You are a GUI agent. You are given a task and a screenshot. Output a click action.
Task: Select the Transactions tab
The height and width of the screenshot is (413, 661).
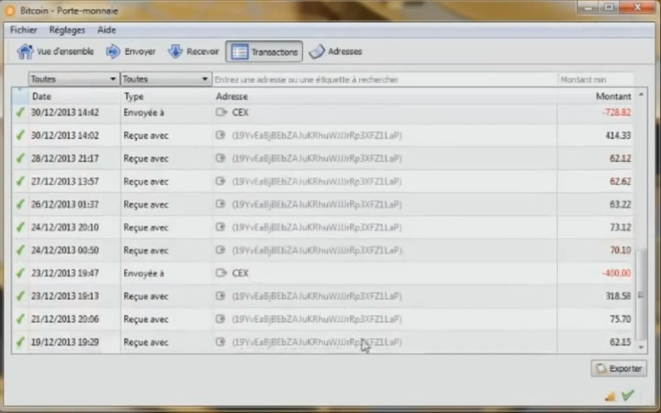(264, 51)
